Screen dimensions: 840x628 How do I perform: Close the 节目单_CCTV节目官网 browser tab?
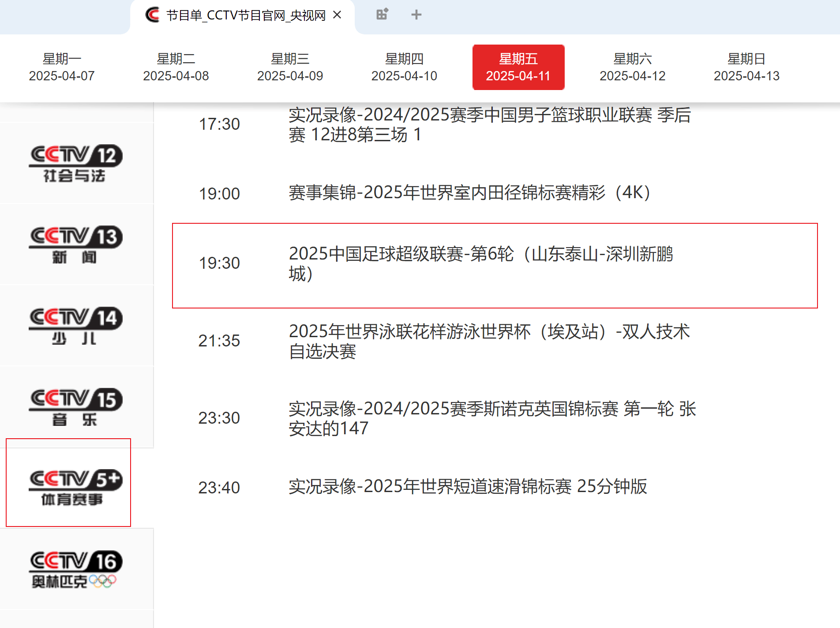pos(337,15)
